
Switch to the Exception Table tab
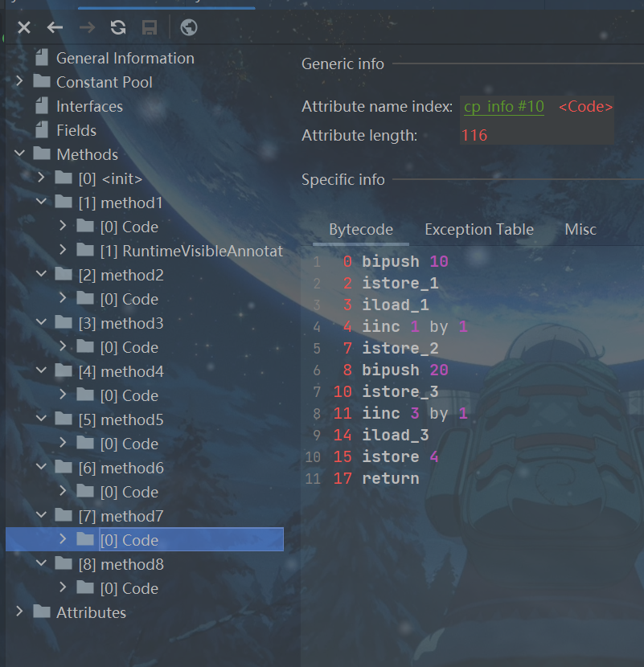(x=478, y=229)
